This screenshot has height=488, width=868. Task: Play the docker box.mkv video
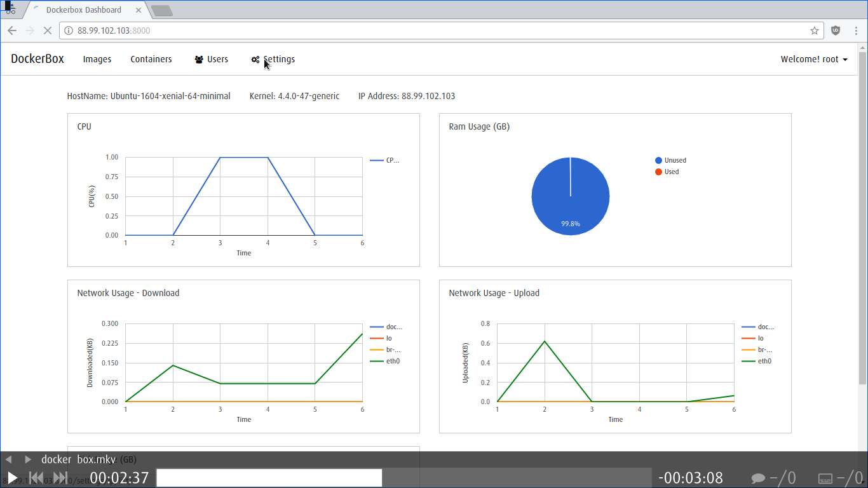[x=12, y=478]
